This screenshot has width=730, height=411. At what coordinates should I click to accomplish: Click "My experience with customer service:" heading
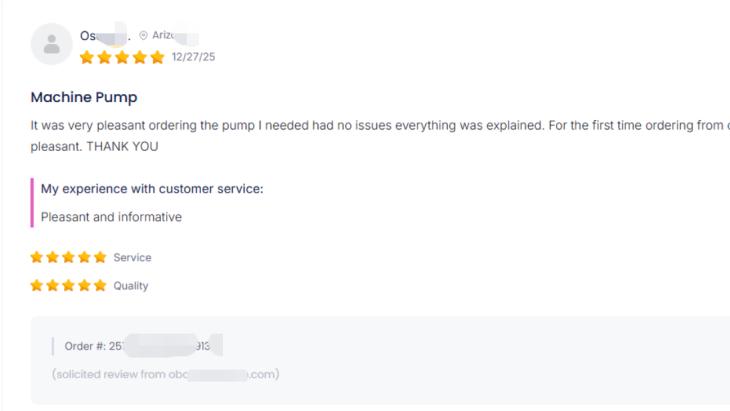tap(152, 188)
